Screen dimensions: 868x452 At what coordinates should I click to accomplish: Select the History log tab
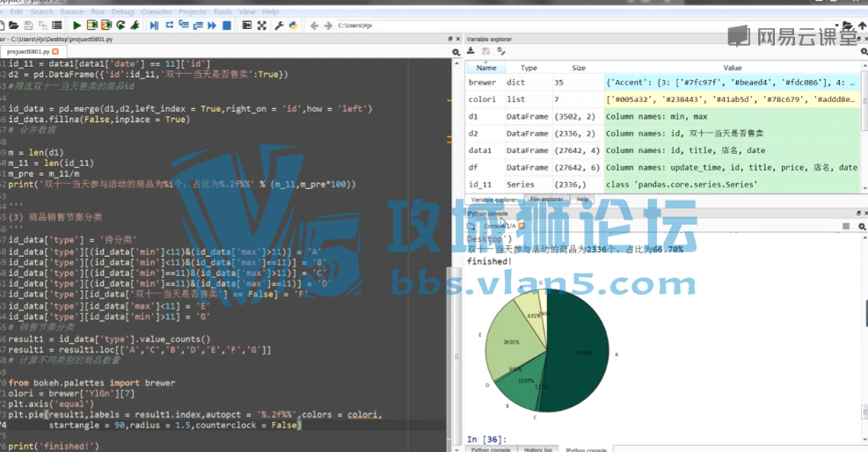538,449
